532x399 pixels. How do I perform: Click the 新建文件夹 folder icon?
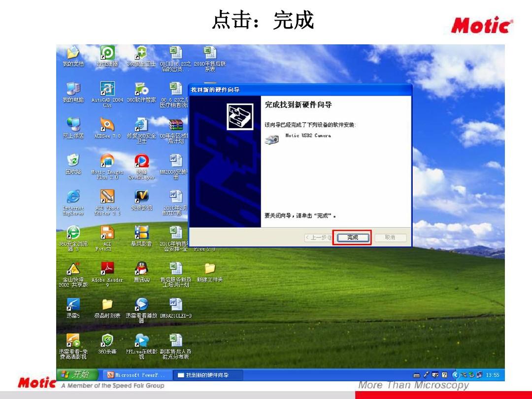(210, 268)
